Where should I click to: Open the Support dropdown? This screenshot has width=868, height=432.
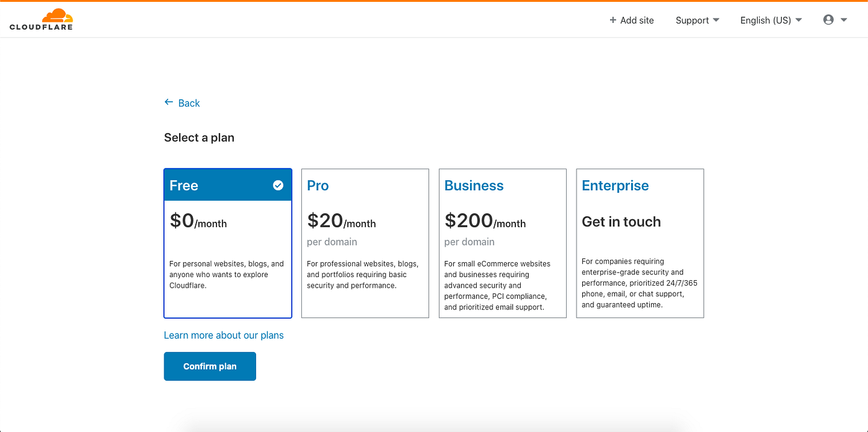tap(697, 20)
